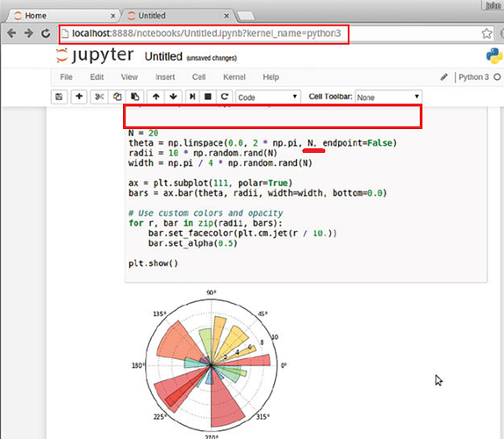Click the Untitled notebook title to rename

coord(163,56)
